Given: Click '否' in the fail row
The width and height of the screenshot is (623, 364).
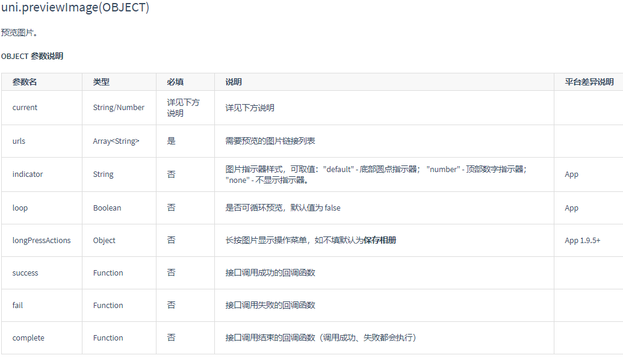Looking at the screenshot, I should 171,305.
